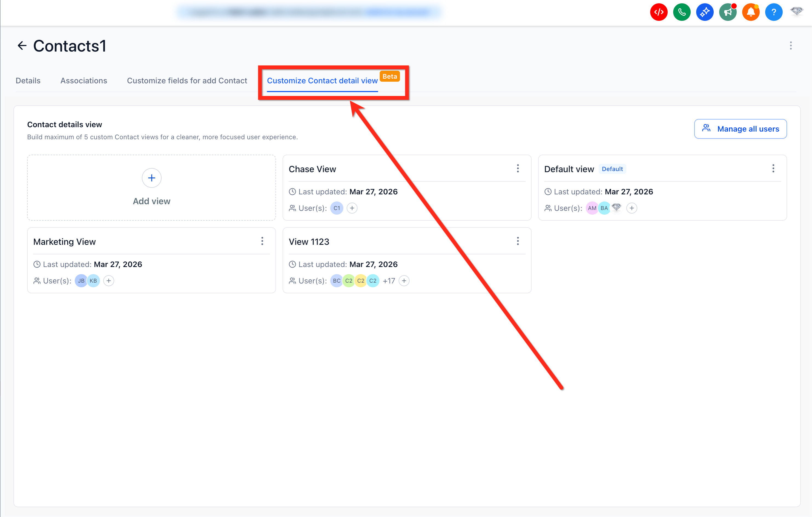
Task: Click the blue AI sparkle icon
Action: tap(705, 13)
